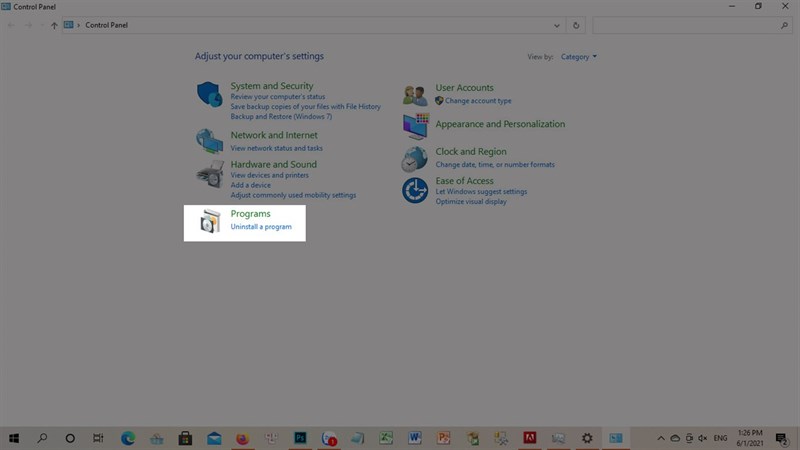Open Appearance and Personalization category
800x450 pixels.
(x=500, y=124)
